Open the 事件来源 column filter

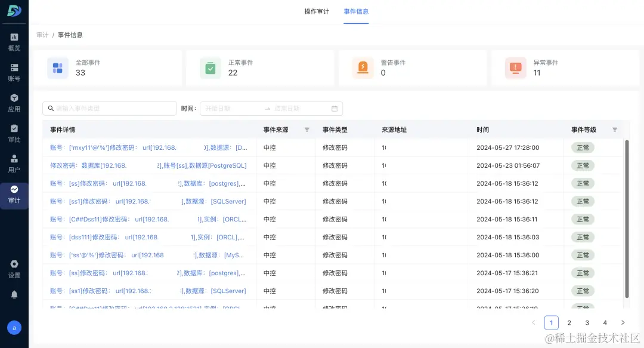point(307,130)
